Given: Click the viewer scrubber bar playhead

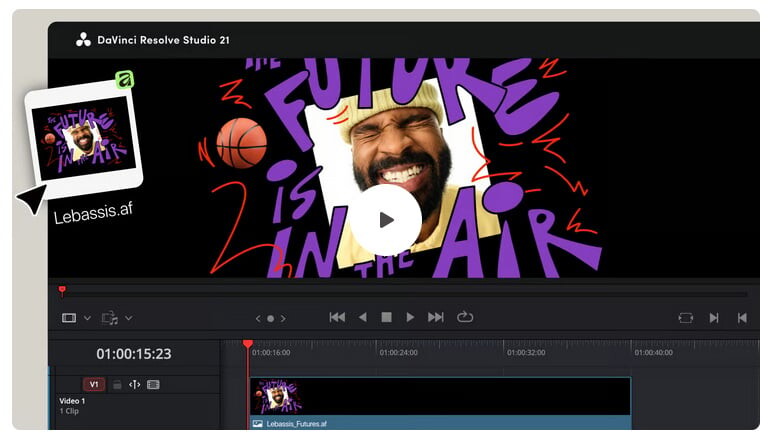Looking at the screenshot, I should (62, 291).
